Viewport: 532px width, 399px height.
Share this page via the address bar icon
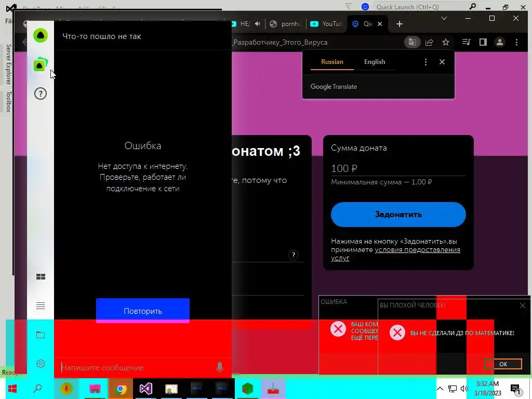tap(429, 42)
